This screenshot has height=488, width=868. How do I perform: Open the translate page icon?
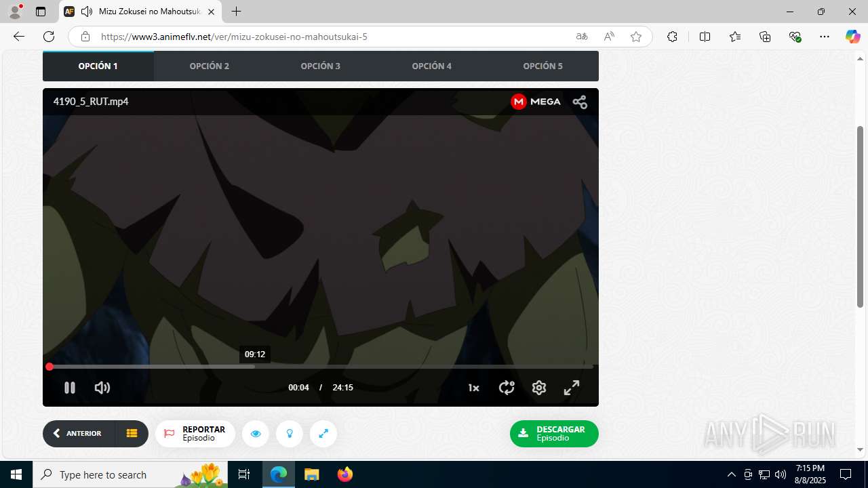click(582, 37)
